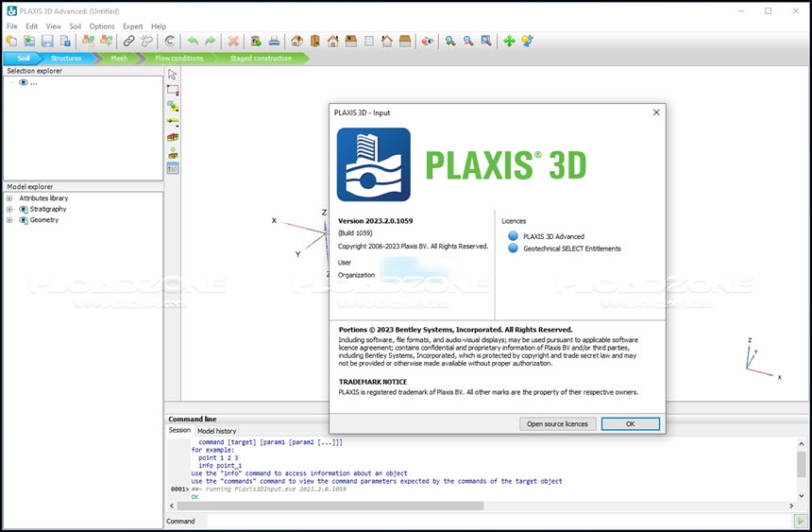Click the New project toolbar icon
The width and height of the screenshot is (812, 532).
tap(11, 41)
